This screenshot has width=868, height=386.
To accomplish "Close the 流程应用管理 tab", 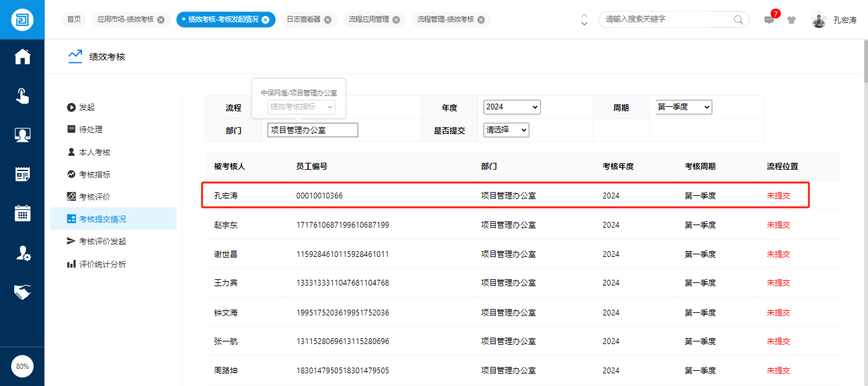I will [397, 20].
